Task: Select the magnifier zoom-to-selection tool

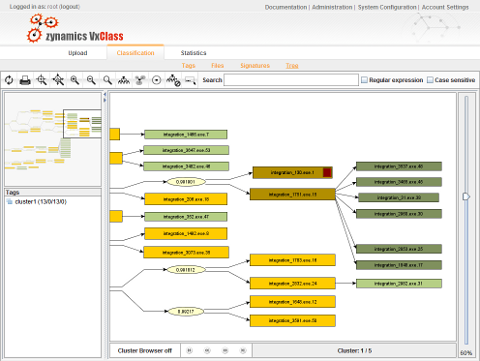Action: click(x=42, y=80)
